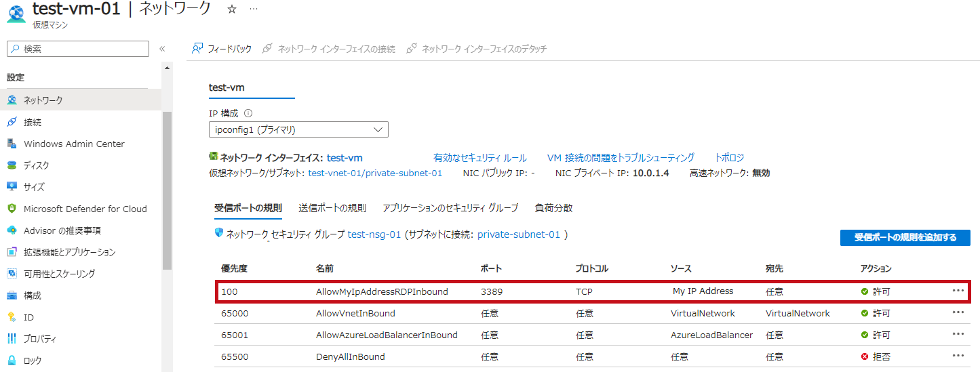Image resolution: width=980 pixels, height=372 pixels.
Task: Click the 拒否 action on DenyAllInBound
Action: pos(875,356)
